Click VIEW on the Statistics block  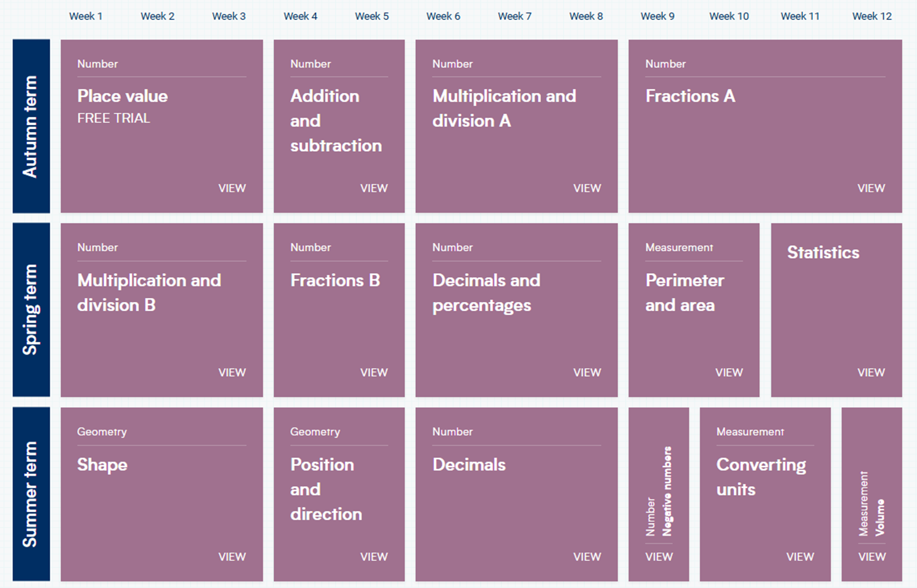pyautogui.click(x=871, y=373)
